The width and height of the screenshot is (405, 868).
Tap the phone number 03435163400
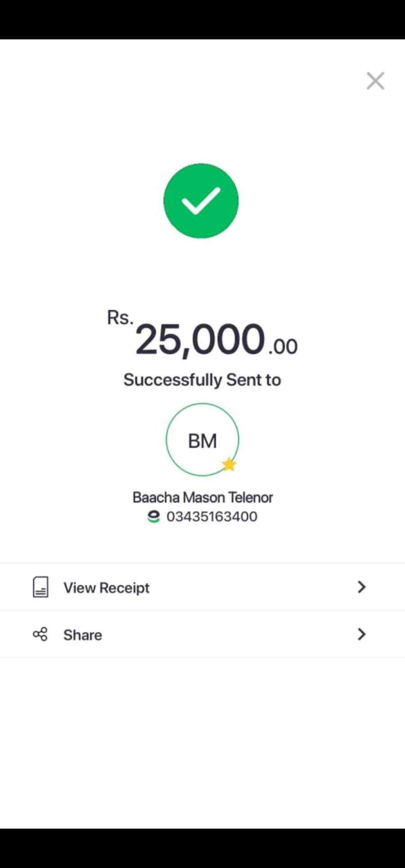coord(212,517)
